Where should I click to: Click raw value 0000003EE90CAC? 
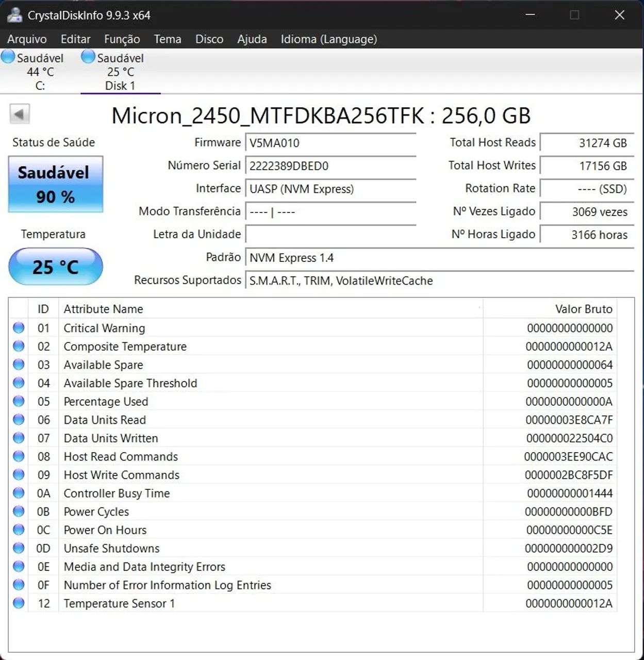pos(569,456)
